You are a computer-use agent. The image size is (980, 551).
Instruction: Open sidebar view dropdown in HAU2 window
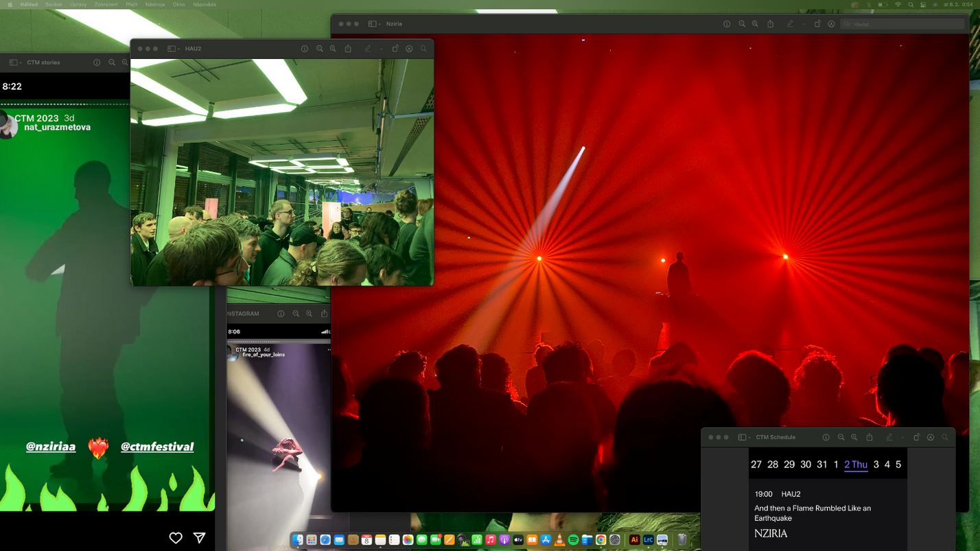[173, 49]
